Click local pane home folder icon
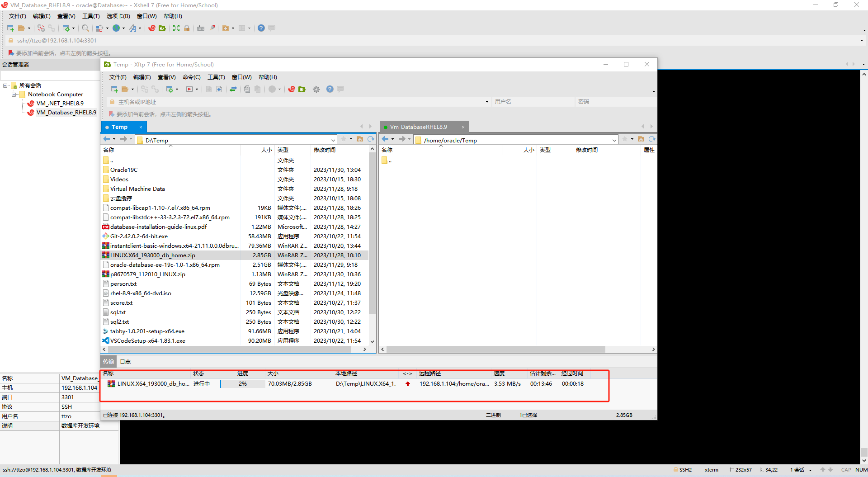This screenshot has width=868, height=477. pos(360,139)
